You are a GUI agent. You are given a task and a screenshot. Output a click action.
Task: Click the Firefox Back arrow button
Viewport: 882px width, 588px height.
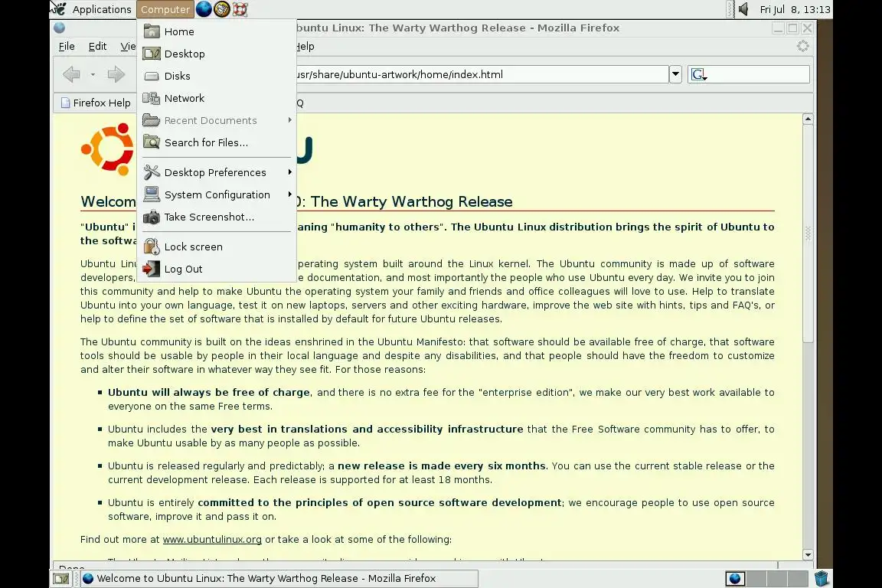[x=71, y=74]
